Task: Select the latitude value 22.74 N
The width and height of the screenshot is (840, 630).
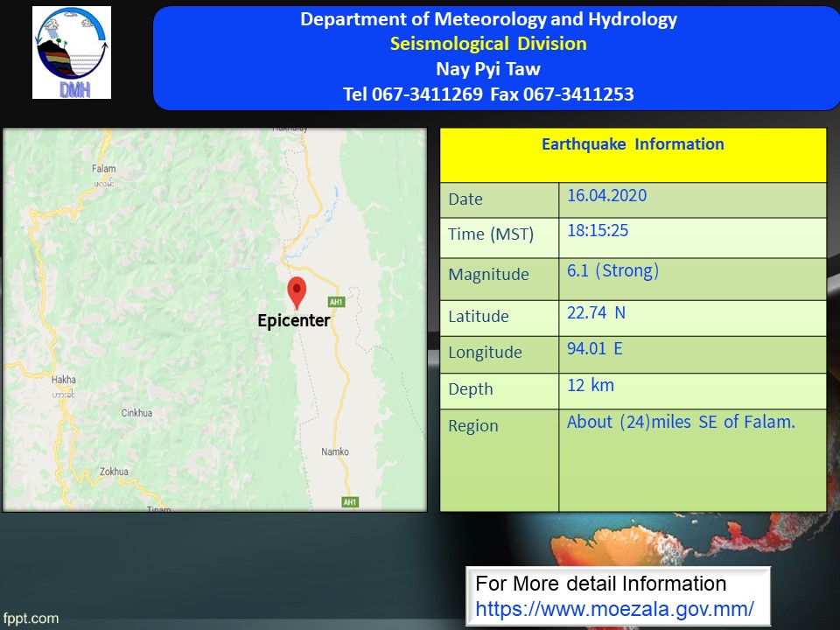Action: coord(596,312)
